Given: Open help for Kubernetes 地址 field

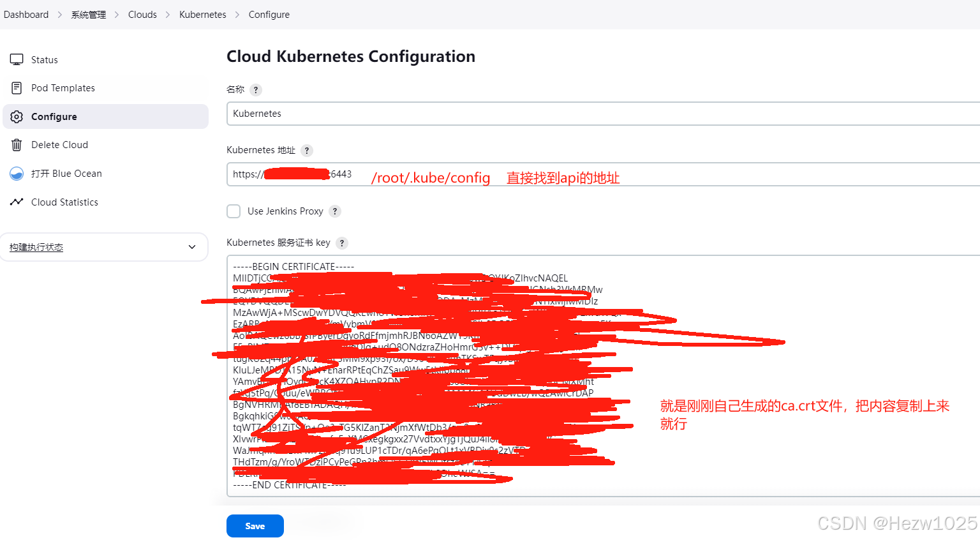Looking at the screenshot, I should (307, 151).
